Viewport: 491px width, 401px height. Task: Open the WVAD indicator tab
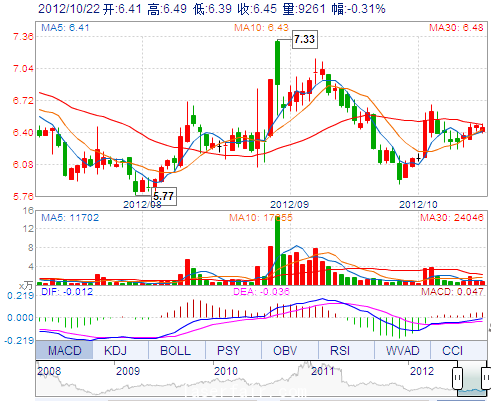coord(402,350)
